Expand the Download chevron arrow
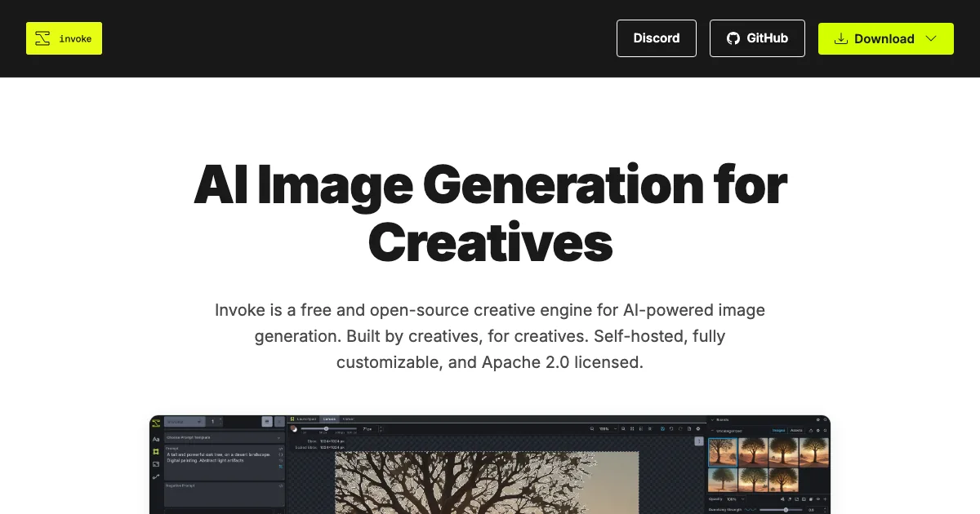The width and height of the screenshot is (980, 514). point(931,38)
